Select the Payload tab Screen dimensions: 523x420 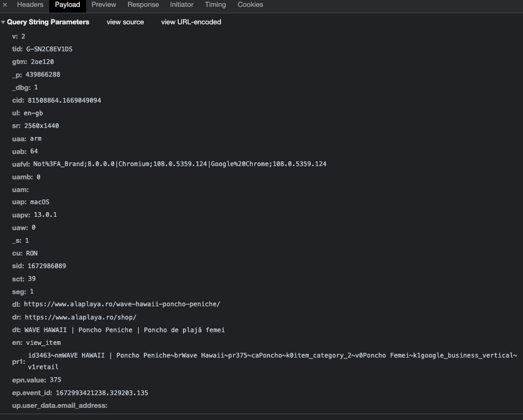[67, 5]
